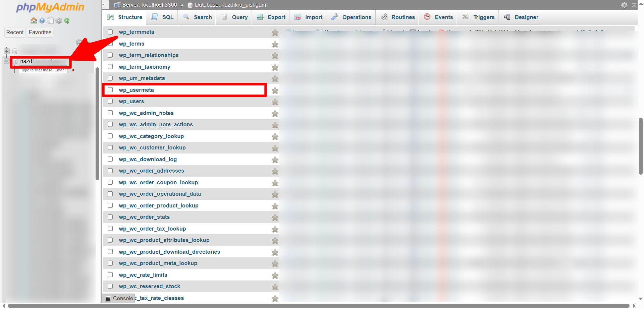The image size is (644, 309).
Task: Click the phpMyAdmin home icon
Action: pos(34,20)
